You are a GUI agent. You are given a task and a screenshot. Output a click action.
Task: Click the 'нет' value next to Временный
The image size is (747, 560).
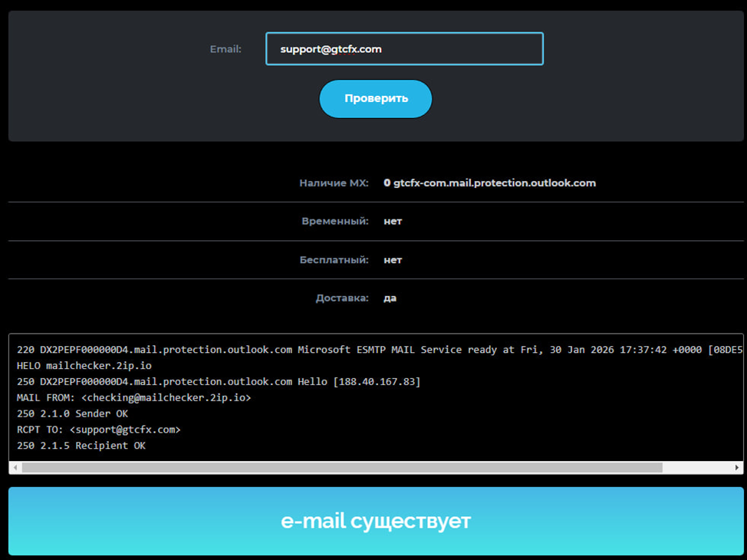393,221
